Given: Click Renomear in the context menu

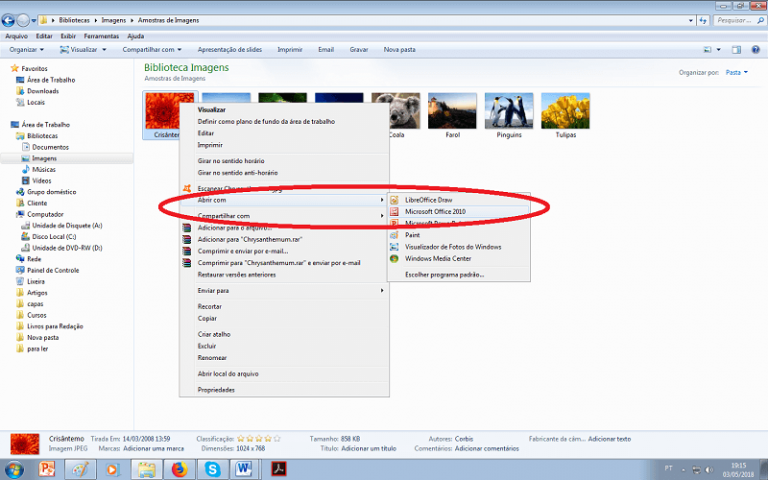Looking at the screenshot, I should [212, 357].
